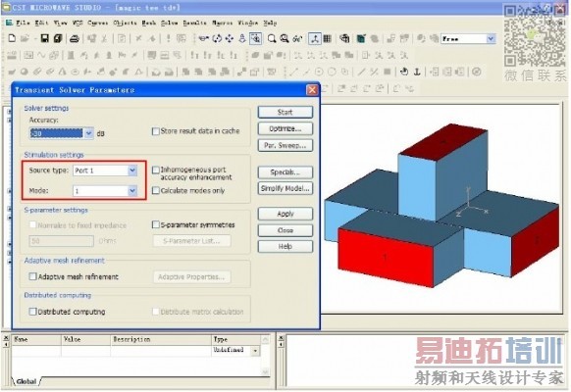Check Calculate modes only
571x392 pixels.
click(155, 190)
